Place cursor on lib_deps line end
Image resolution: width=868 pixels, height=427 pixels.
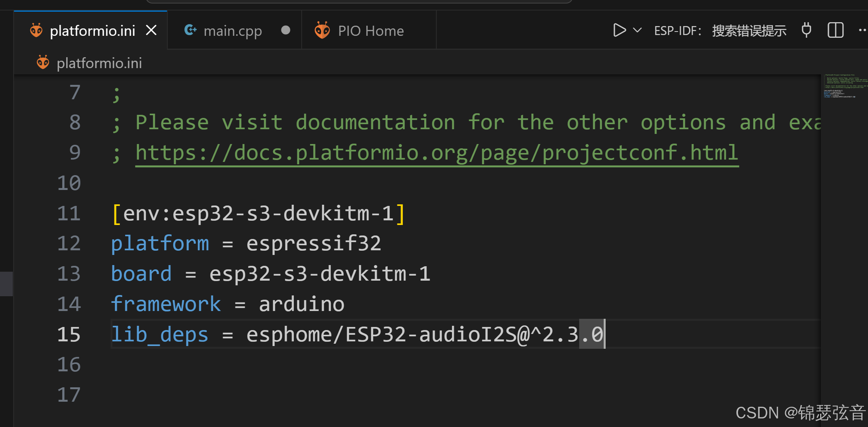(605, 335)
